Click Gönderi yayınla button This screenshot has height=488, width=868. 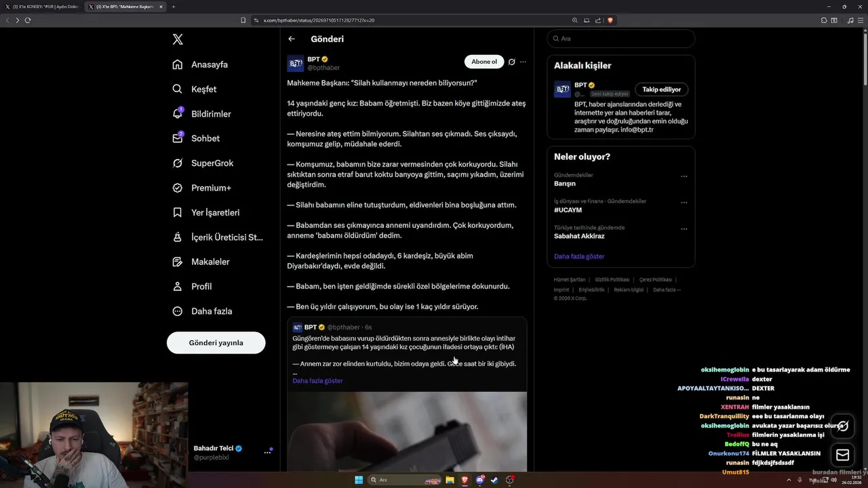click(216, 343)
